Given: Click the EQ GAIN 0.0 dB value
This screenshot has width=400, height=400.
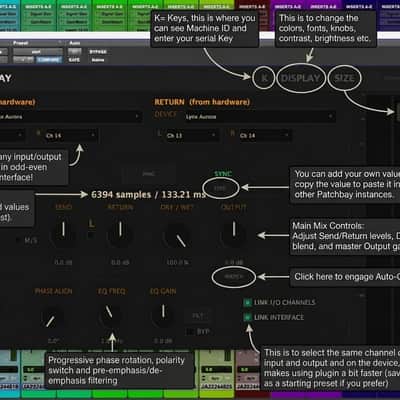Looking at the screenshot, I should tap(163, 341).
